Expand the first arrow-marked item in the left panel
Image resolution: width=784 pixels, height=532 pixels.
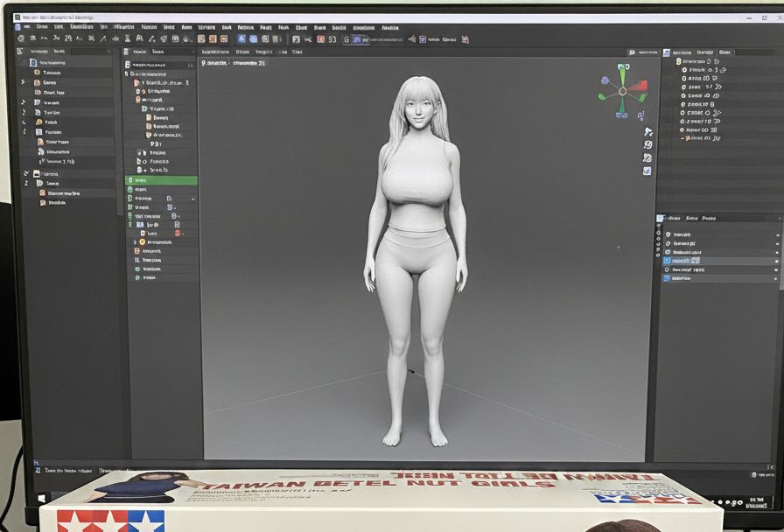(24, 82)
